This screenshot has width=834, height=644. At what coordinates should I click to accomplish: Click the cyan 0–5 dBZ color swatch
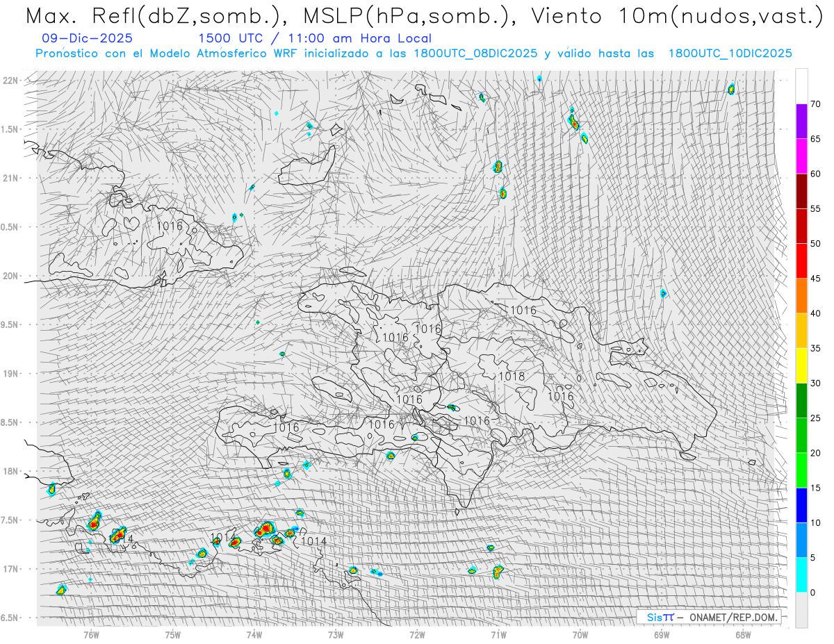coord(801,575)
